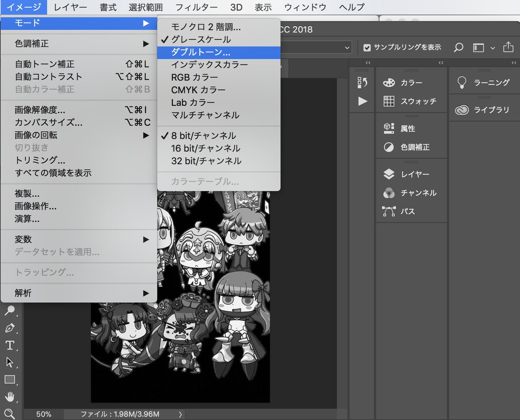Click the 50% zoom field
The height and width of the screenshot is (420, 520).
[x=43, y=414]
